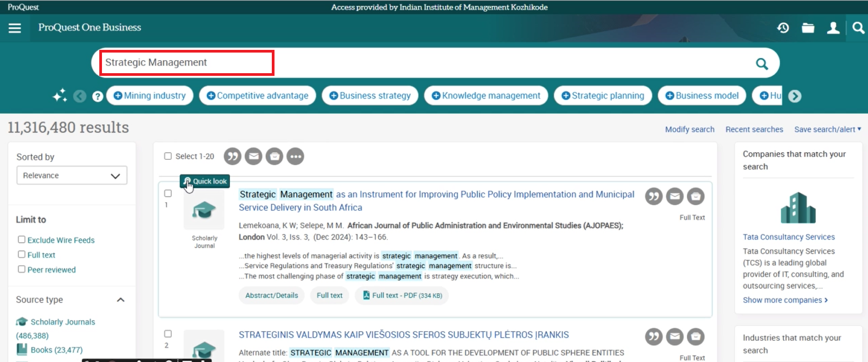Screen dimensions: 868x362
Task: Click the more actions ellipsis icon
Action: pyautogui.click(x=295, y=157)
